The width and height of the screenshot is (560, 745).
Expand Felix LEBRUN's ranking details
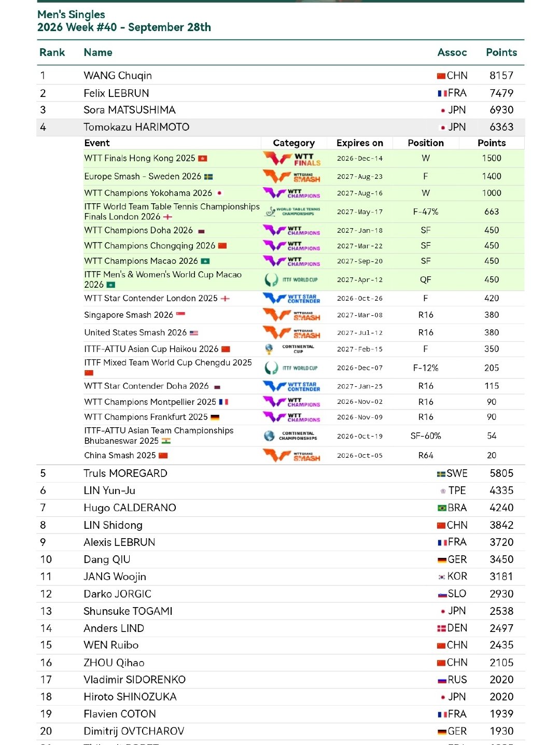(x=281, y=93)
